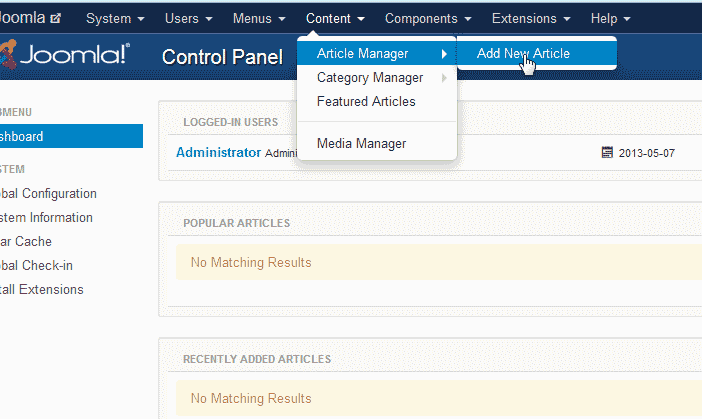Open Category Manager from Content menu
Screen dimensions: 702x419
(x=370, y=77)
